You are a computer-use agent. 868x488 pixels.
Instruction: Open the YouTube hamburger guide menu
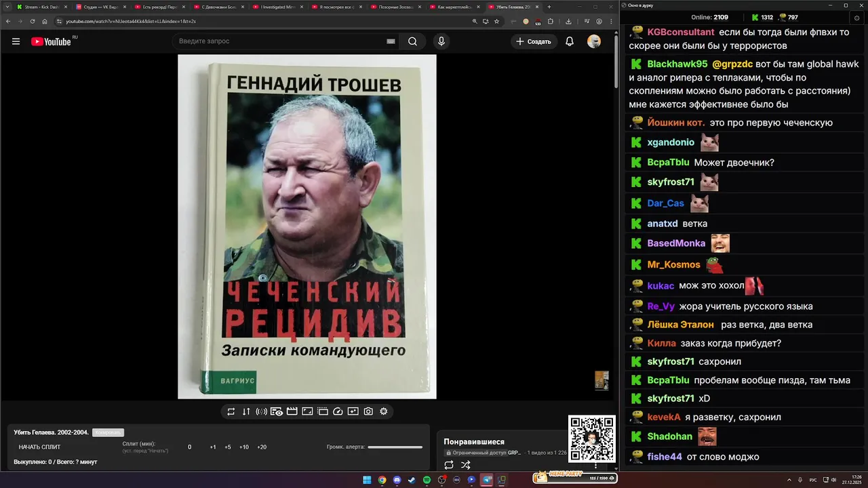[x=16, y=41]
